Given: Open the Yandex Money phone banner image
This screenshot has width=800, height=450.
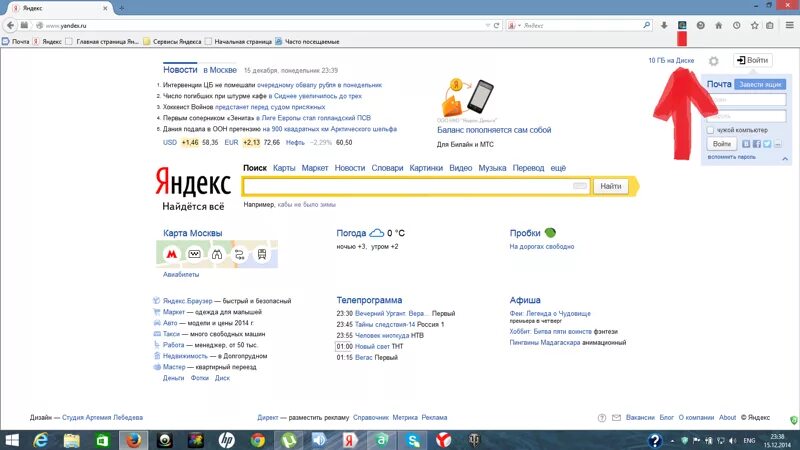Looking at the screenshot, I should point(468,97).
